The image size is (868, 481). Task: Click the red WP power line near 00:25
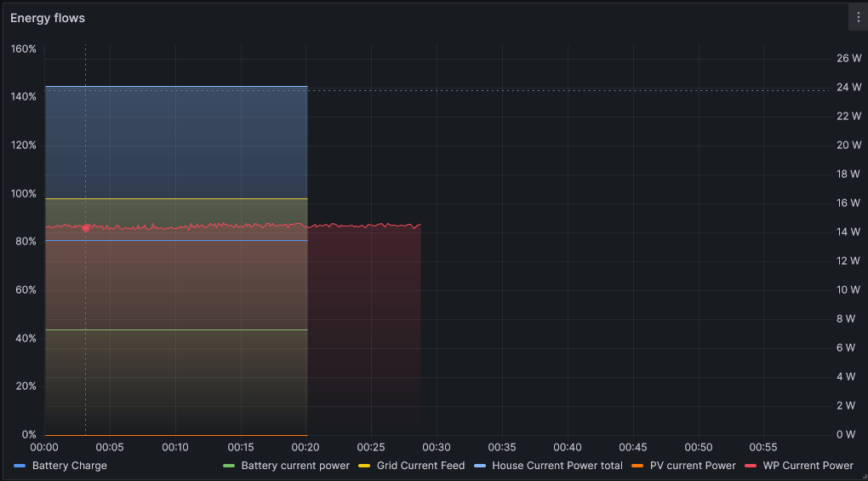[371, 226]
